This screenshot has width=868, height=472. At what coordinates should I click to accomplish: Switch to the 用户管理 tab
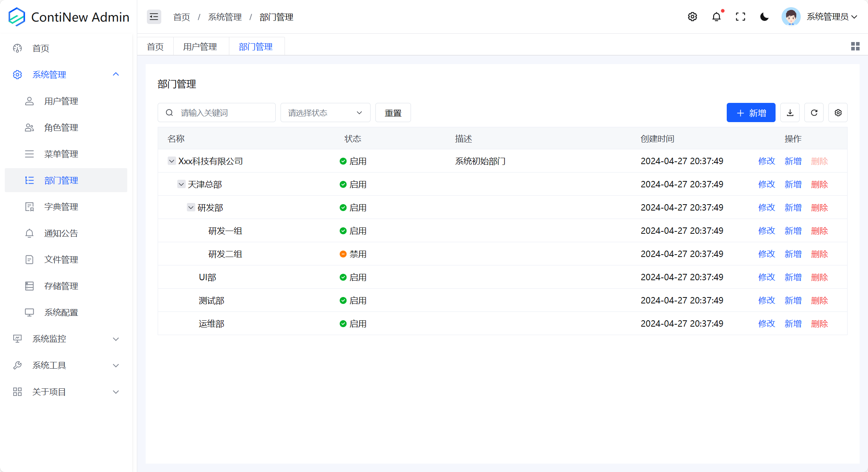click(200, 46)
